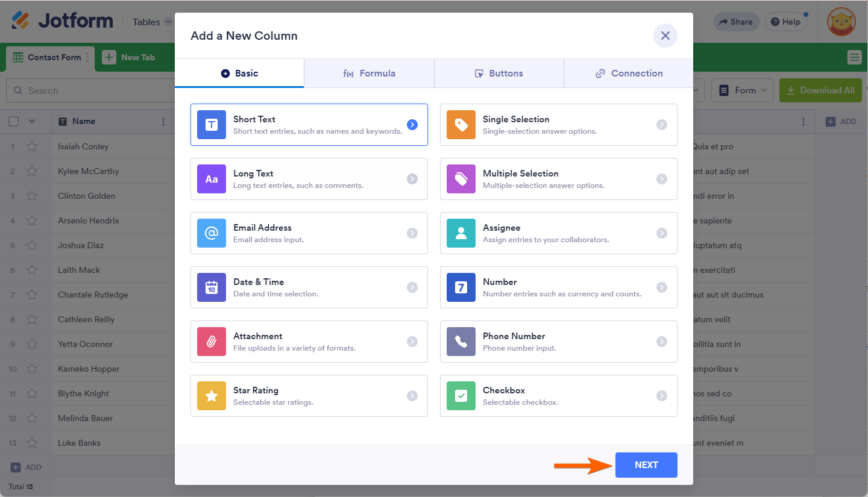Choose the Assignee person icon

click(x=461, y=233)
